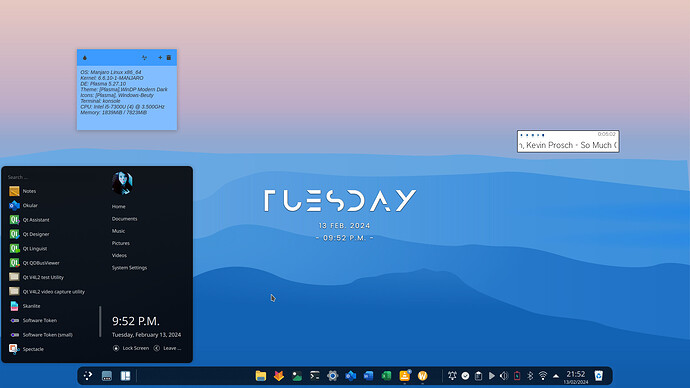Open notifications bell in system tray
This screenshot has height=388, width=690.
coord(452,376)
